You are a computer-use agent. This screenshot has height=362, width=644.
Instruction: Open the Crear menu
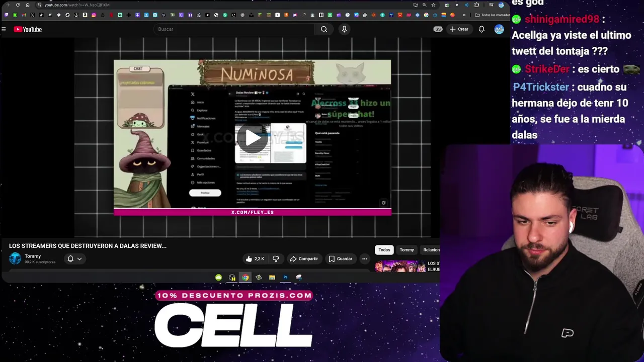tap(459, 29)
